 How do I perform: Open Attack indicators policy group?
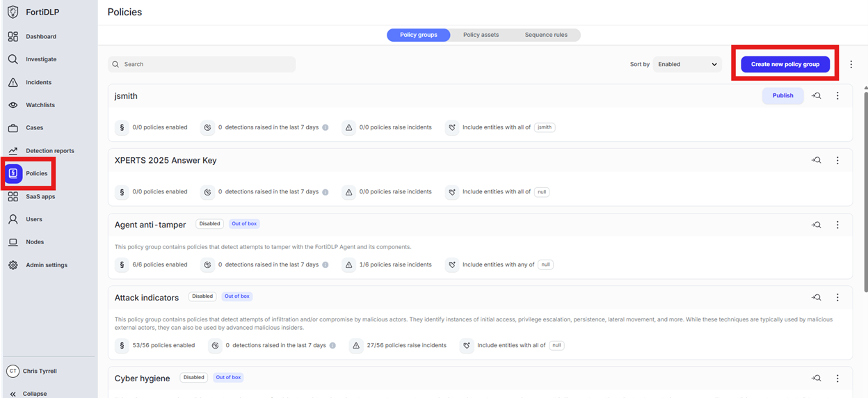(147, 297)
